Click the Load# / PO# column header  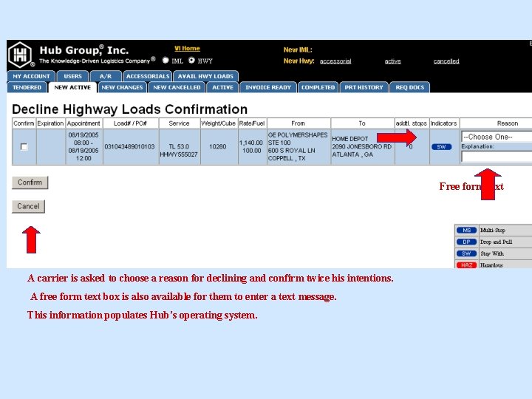(x=131, y=123)
